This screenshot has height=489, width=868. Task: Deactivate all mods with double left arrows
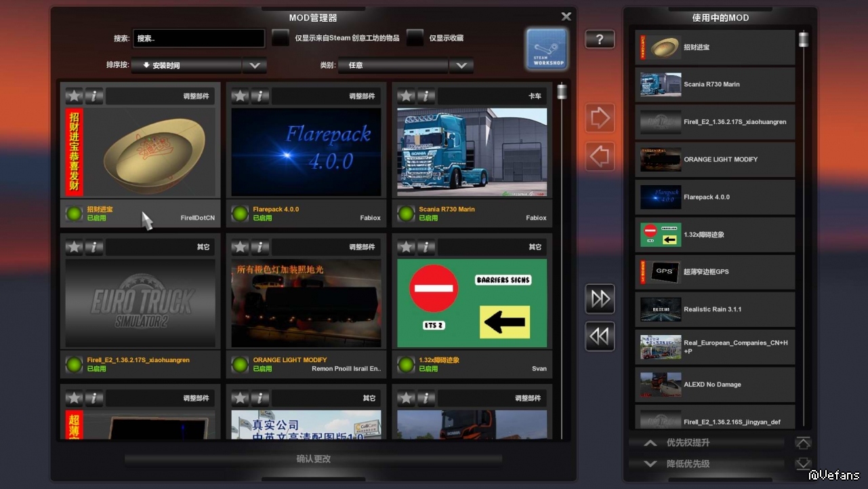click(600, 336)
